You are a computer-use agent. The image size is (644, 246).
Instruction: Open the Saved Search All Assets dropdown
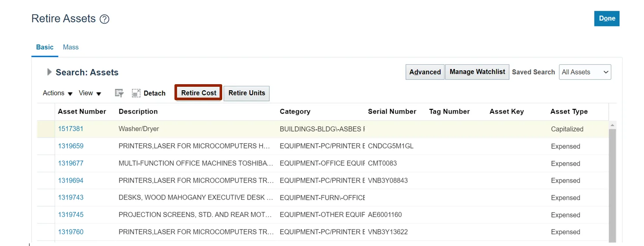(585, 72)
